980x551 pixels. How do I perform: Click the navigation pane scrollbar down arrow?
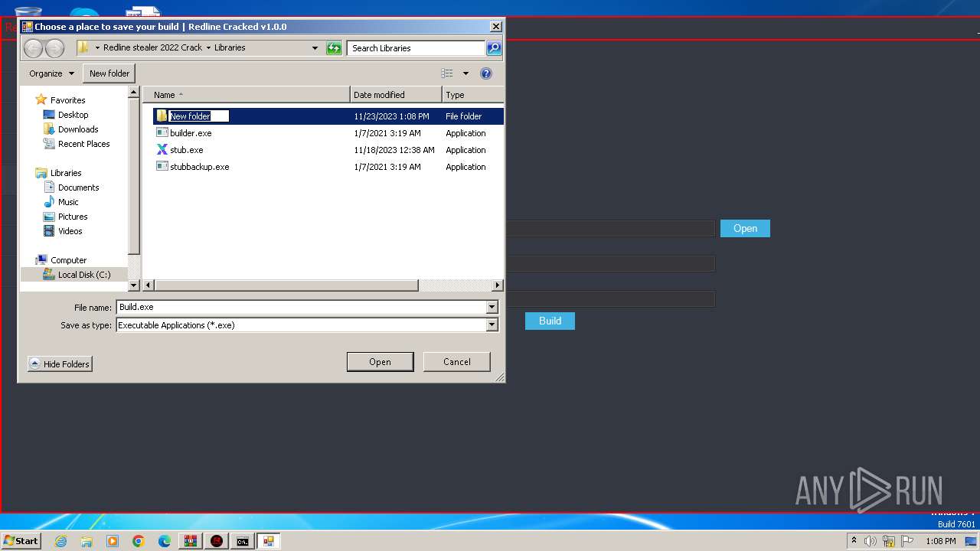coord(134,285)
